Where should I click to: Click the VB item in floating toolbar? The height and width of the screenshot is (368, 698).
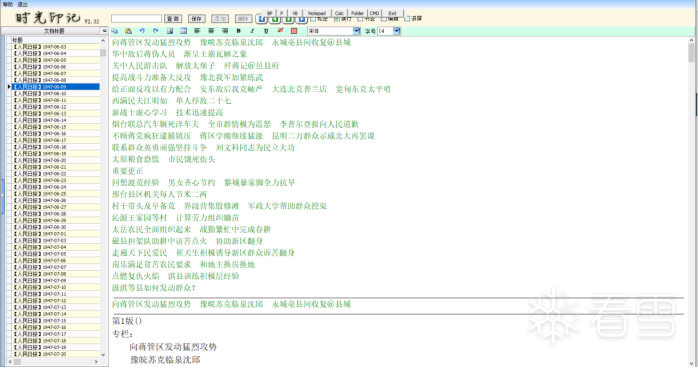coord(295,13)
